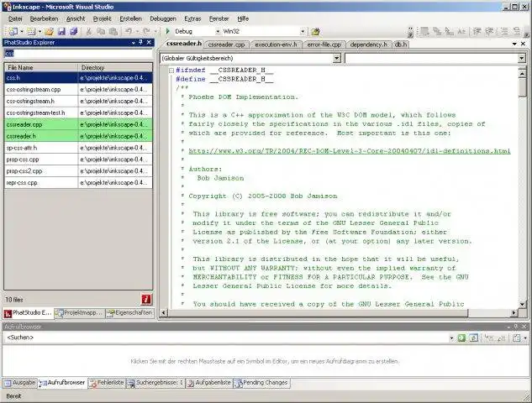Click the Save All toolbar icon
This screenshot has height=403, width=532.
[x=74, y=32]
